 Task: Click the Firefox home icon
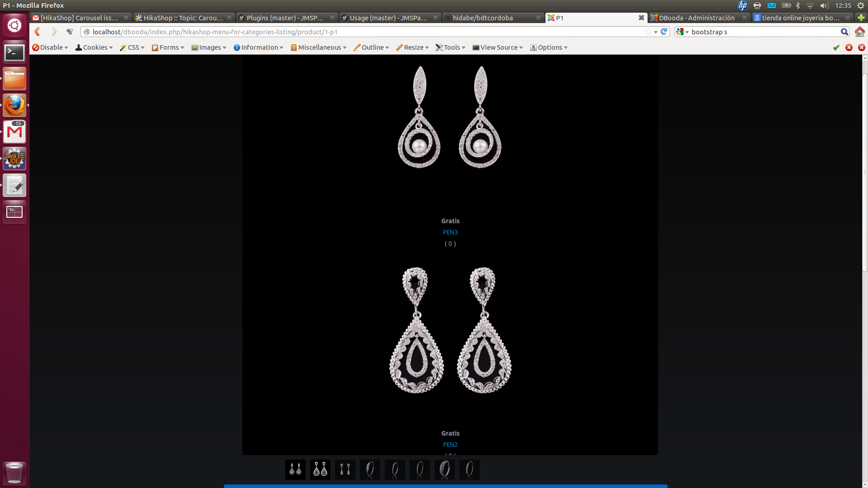(859, 32)
